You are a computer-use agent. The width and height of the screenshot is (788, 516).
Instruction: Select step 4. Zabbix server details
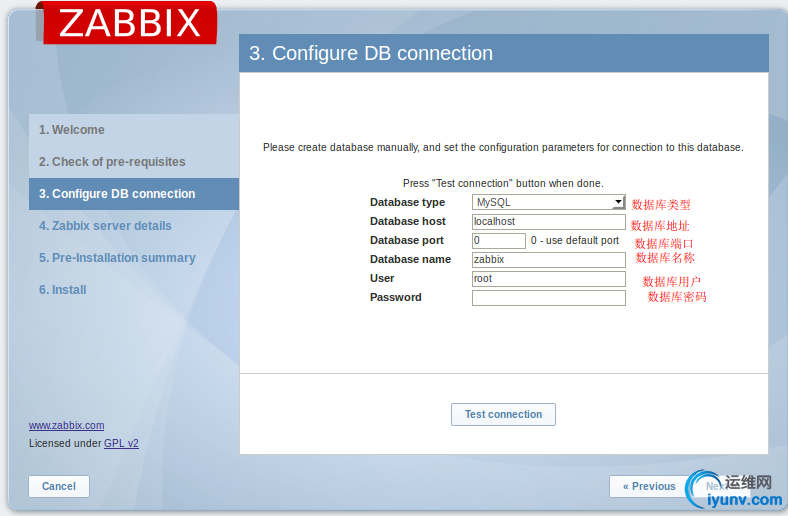[x=134, y=226]
